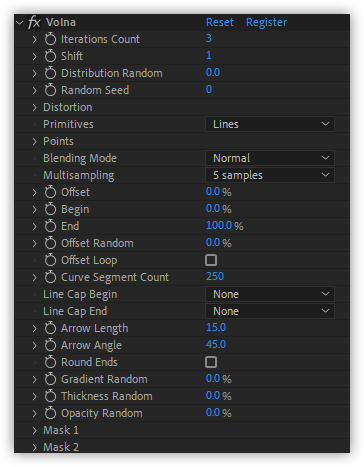Open the Multisampling dropdown

270,175
